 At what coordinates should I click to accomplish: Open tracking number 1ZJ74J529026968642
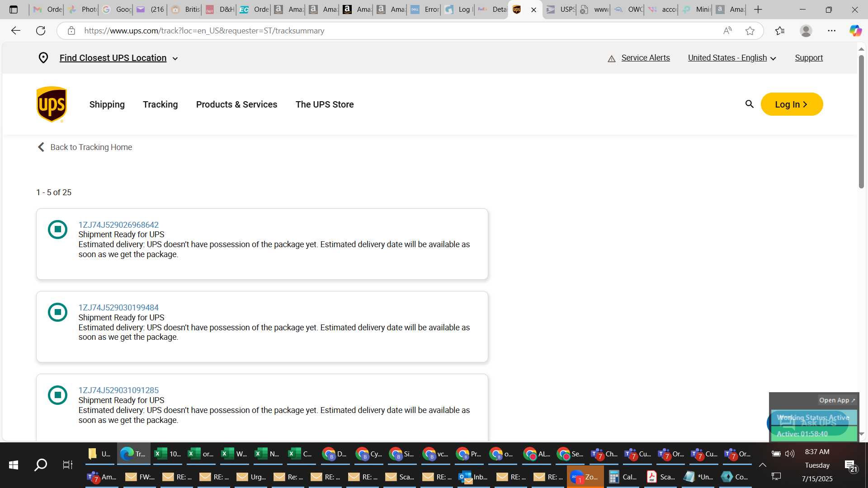coord(118,225)
